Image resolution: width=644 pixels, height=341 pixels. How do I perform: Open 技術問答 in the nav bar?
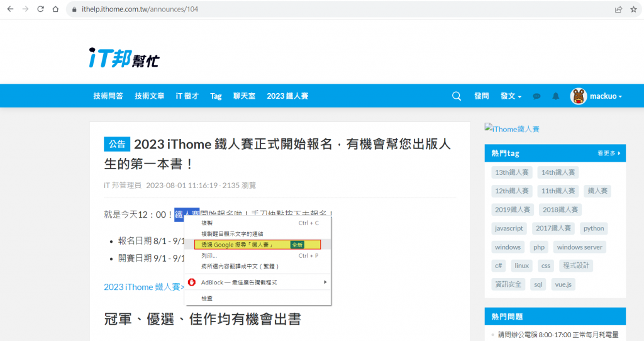coord(108,96)
